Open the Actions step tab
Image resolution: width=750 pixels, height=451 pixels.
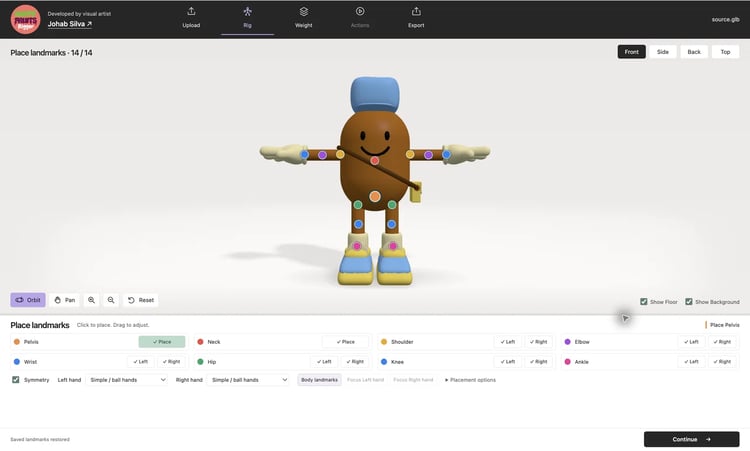pos(360,18)
